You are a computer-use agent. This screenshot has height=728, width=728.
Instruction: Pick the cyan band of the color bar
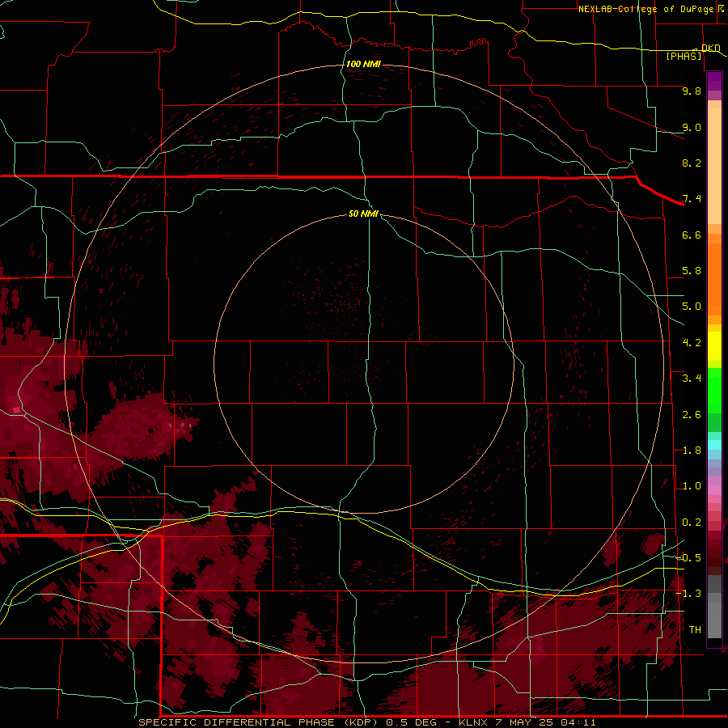[714, 445]
